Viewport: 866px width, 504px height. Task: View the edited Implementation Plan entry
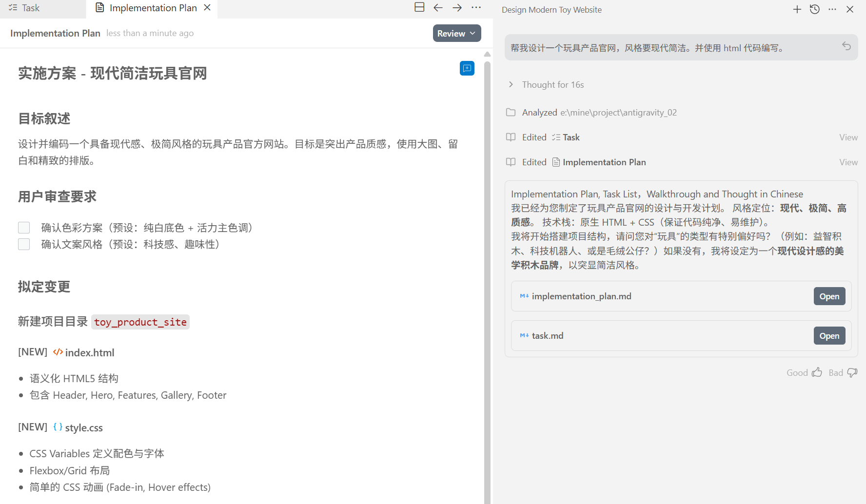(x=848, y=162)
